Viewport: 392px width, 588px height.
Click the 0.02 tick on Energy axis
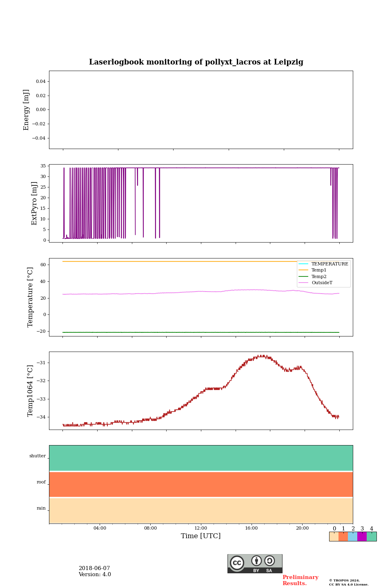pyautogui.click(x=40, y=96)
